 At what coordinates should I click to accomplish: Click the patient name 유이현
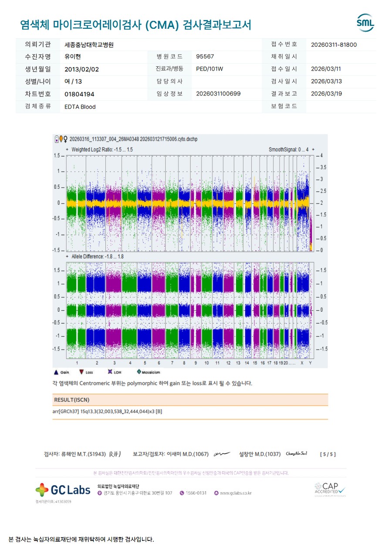click(73, 57)
